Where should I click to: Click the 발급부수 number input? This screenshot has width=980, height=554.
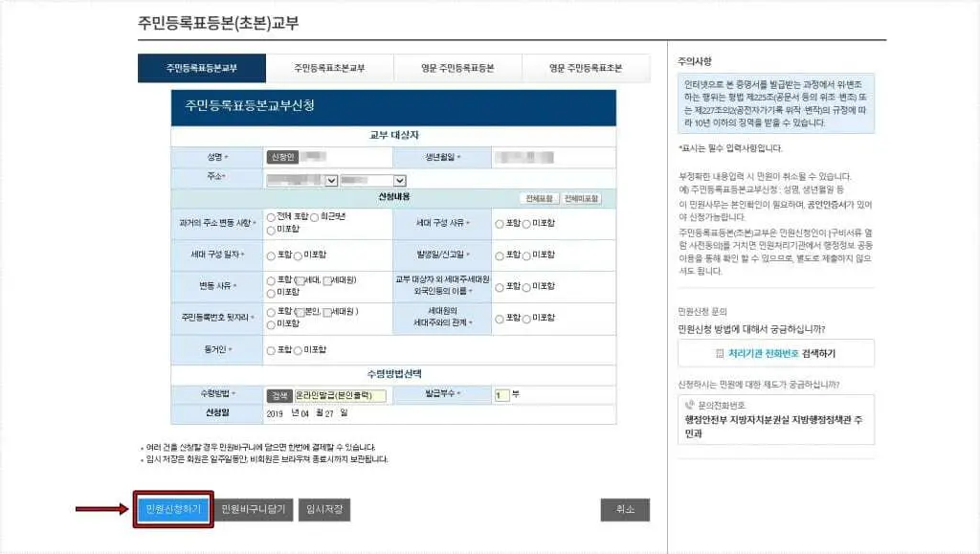click(x=501, y=395)
